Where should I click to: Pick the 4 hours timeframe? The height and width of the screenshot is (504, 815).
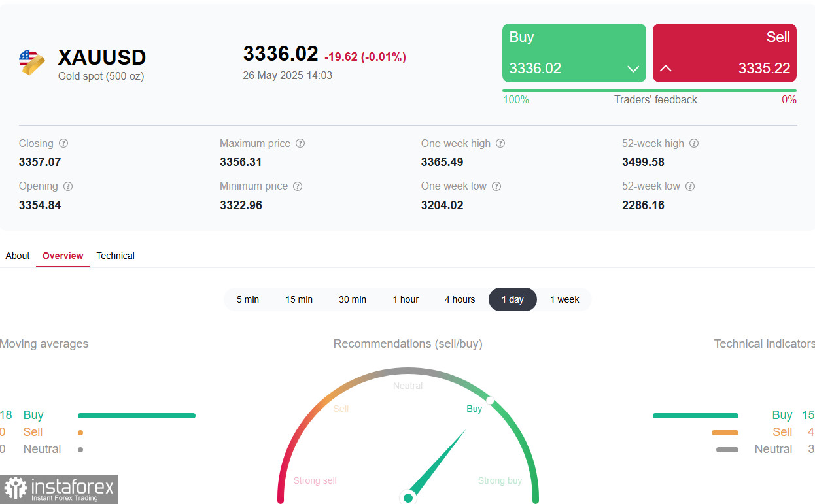coord(460,299)
